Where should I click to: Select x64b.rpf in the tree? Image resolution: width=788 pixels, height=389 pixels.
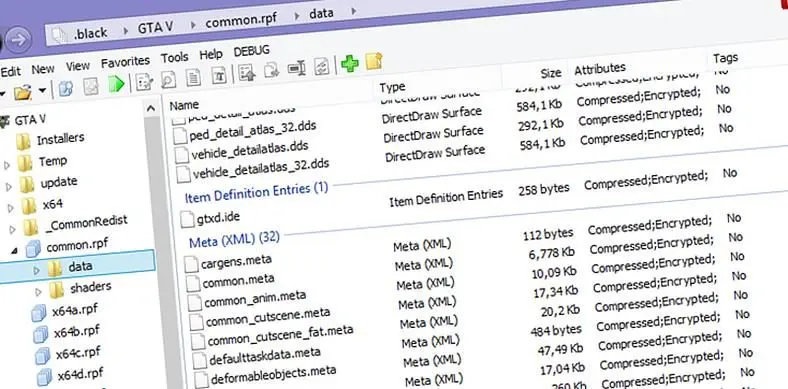76,332
